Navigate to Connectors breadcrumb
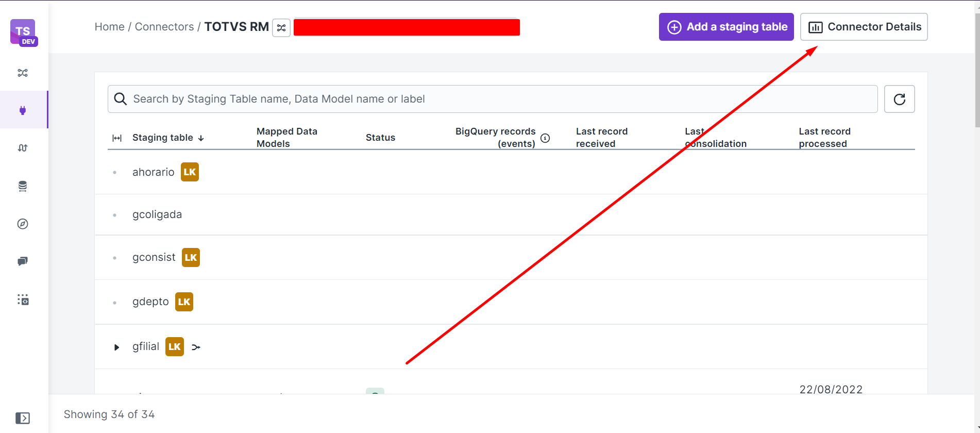 point(164,27)
